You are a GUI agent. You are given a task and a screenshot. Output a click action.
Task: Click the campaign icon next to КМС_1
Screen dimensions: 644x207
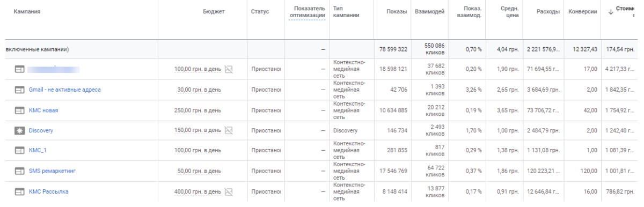[x=19, y=151]
